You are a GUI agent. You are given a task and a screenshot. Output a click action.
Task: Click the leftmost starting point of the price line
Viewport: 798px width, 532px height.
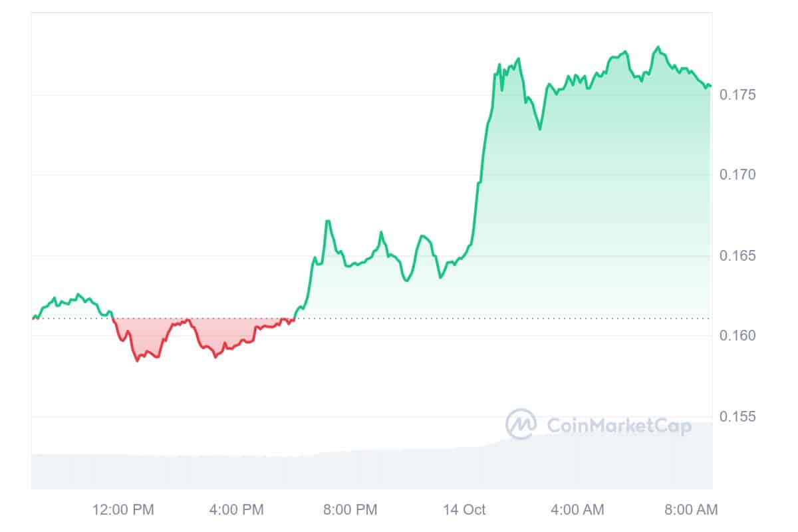(33, 318)
